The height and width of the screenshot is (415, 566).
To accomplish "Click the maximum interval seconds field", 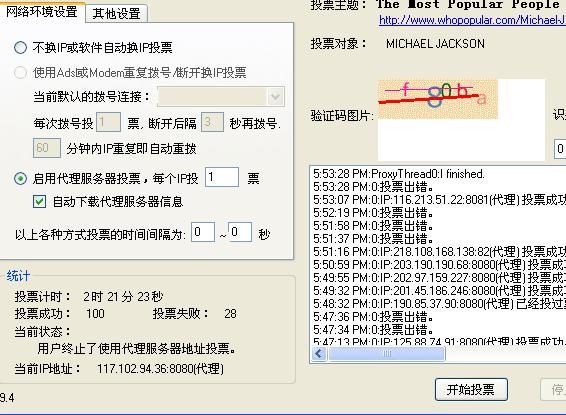I will pyautogui.click(x=240, y=232).
